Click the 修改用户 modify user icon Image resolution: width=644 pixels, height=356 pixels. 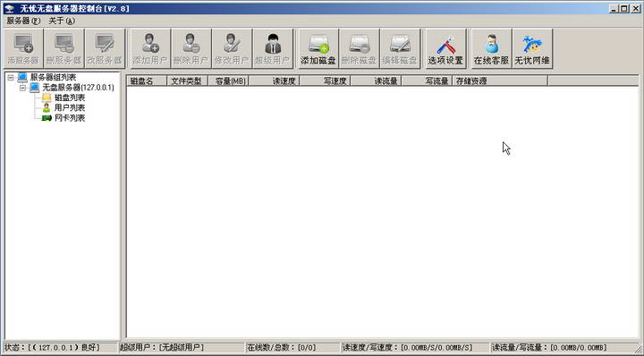click(232, 48)
